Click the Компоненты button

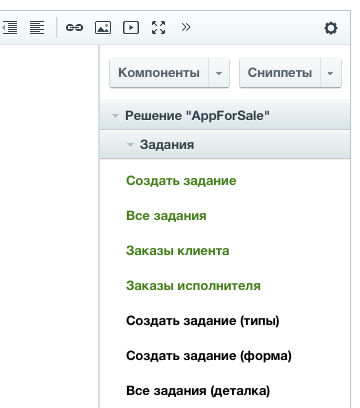pos(159,73)
